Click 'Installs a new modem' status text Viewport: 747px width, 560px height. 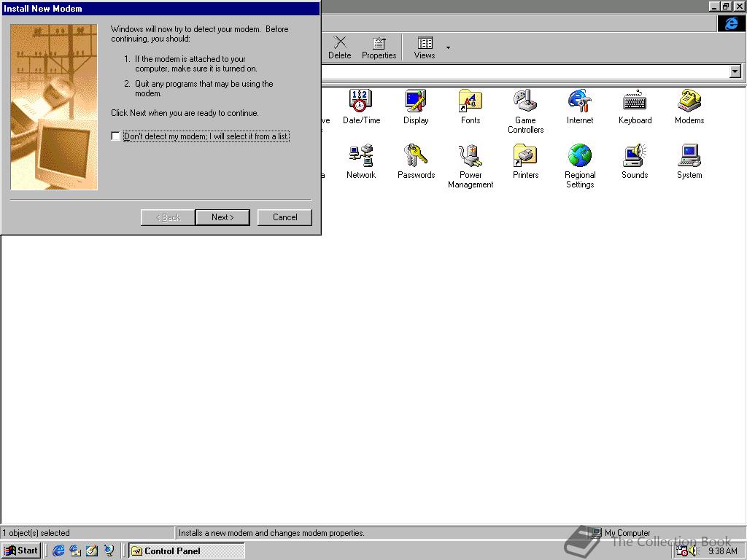pyautogui.click(x=271, y=533)
